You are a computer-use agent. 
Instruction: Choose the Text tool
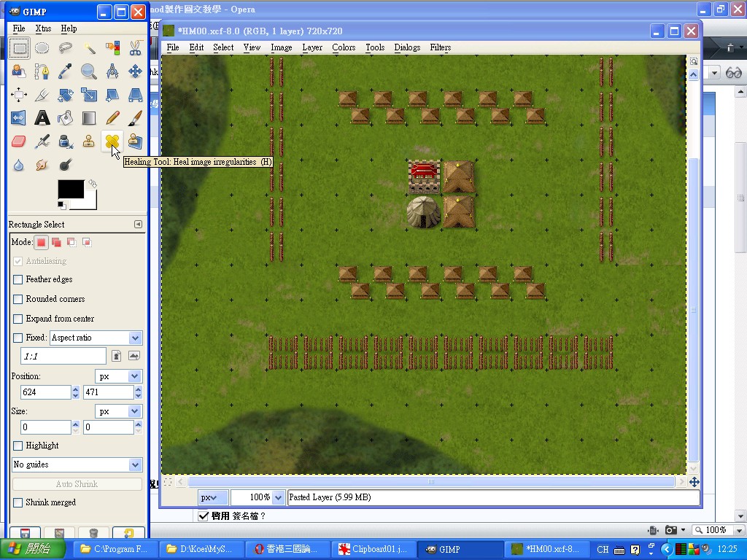tap(42, 118)
